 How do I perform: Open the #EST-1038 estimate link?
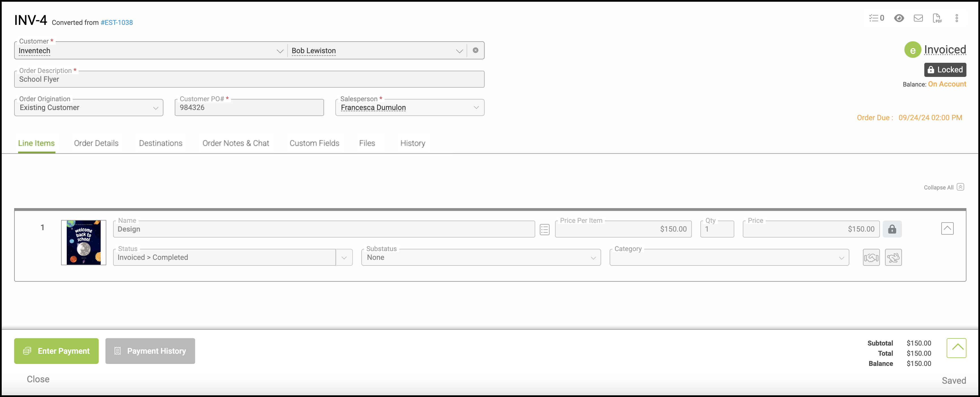(116, 22)
